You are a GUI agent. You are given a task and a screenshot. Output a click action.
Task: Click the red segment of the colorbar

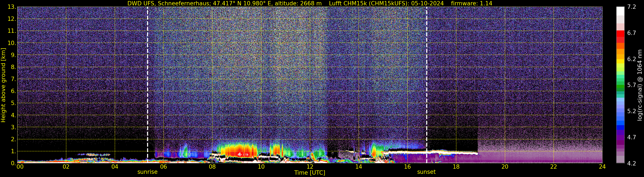(x=620, y=34)
